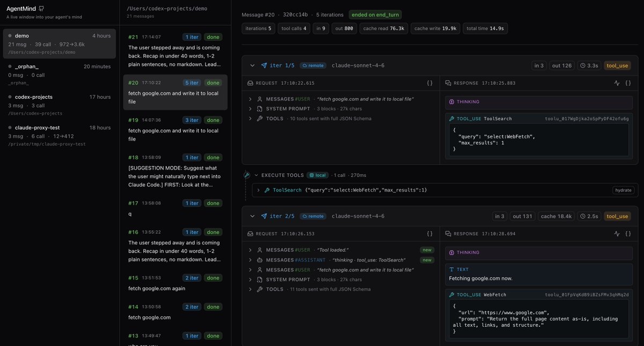Image resolution: width=644 pixels, height=346 pixels.
Task: Click the local badge beside EXECUTE TOOLS
Action: (x=318, y=175)
